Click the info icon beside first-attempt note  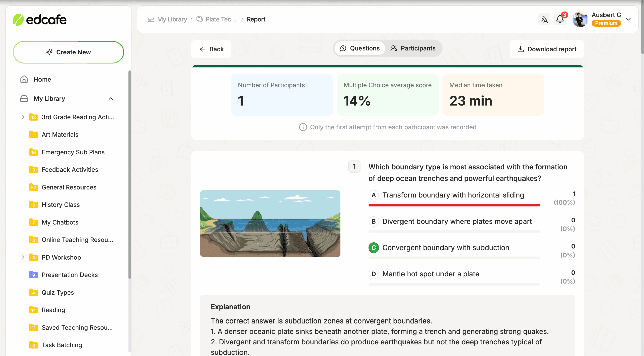[303, 127]
